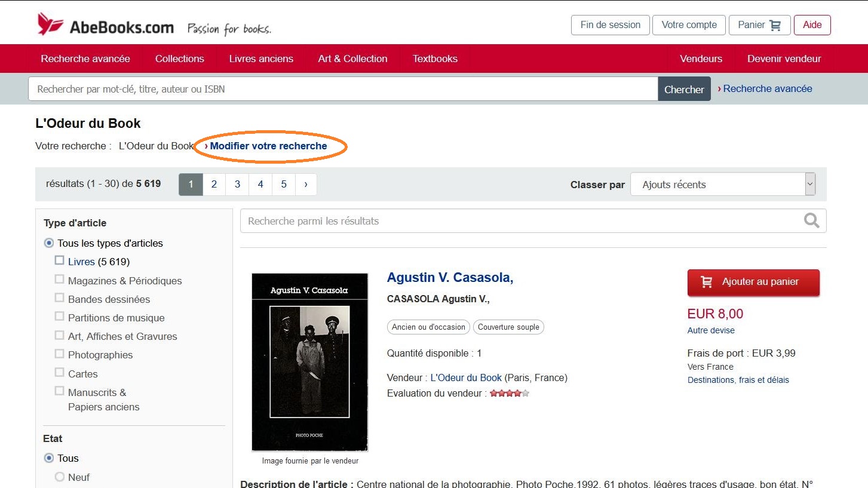Image resolution: width=868 pixels, height=488 pixels.
Task: Select the Tous condition radio button
Action: [49, 458]
